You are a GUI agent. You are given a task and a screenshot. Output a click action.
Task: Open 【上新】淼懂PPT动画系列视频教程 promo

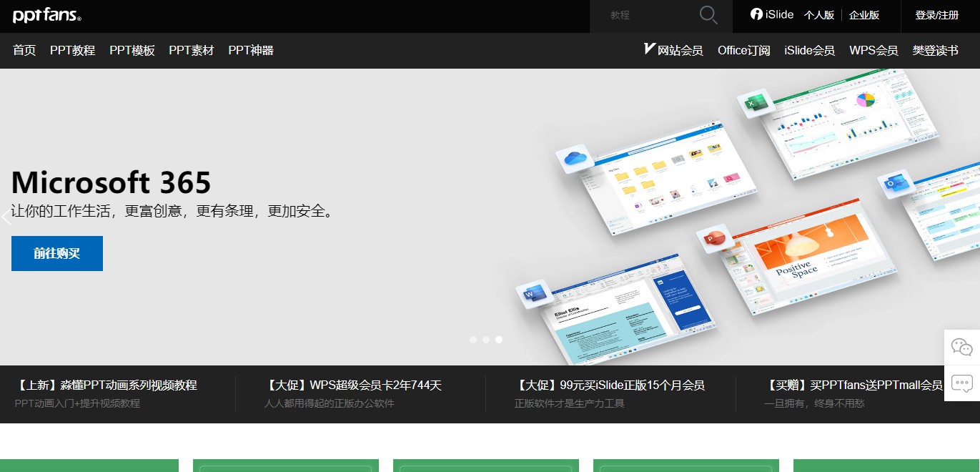pos(106,385)
